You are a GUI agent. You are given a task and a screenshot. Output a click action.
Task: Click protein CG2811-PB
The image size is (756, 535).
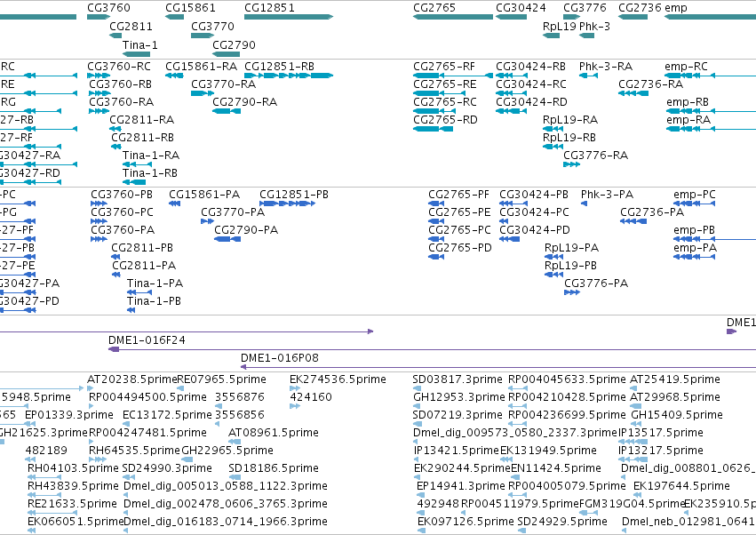click(142, 248)
